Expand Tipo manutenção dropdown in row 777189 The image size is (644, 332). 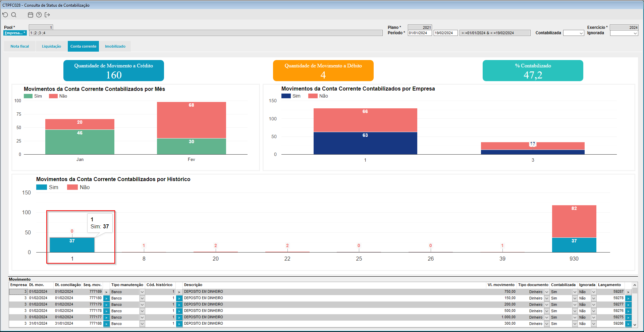pos(142,292)
